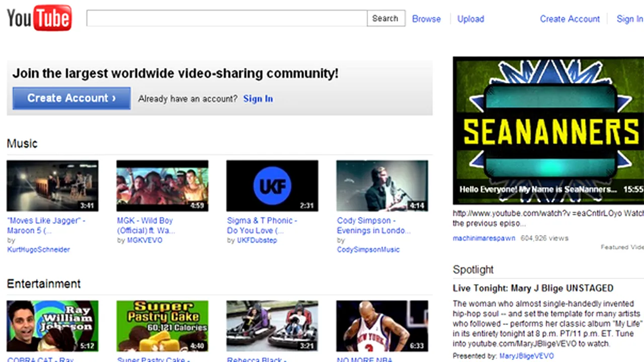
Task: Click inside the search input field
Action: coord(227,18)
